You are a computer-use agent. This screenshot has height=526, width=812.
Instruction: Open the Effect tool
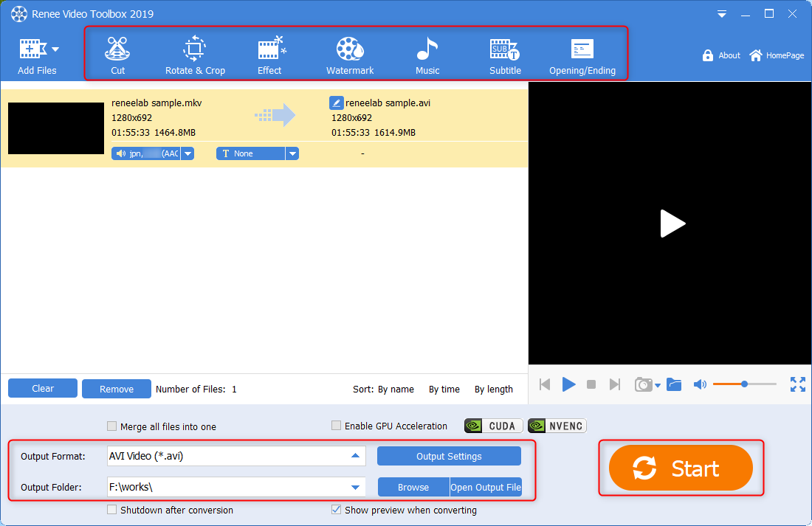[270, 53]
